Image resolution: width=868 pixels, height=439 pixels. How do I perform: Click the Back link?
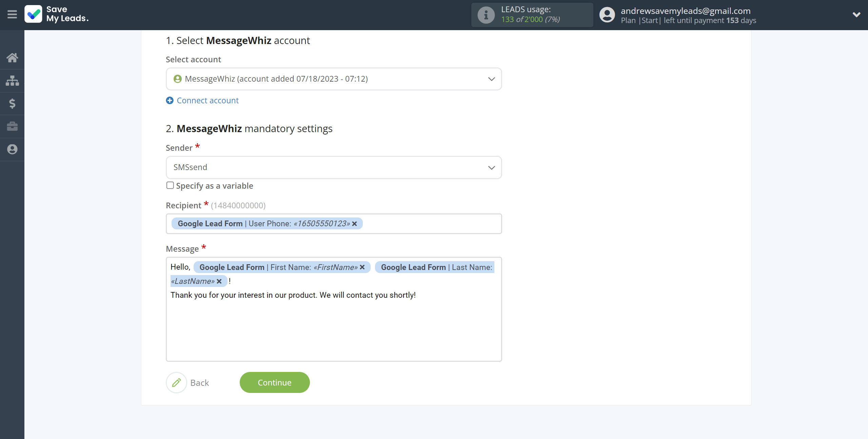coord(199,383)
